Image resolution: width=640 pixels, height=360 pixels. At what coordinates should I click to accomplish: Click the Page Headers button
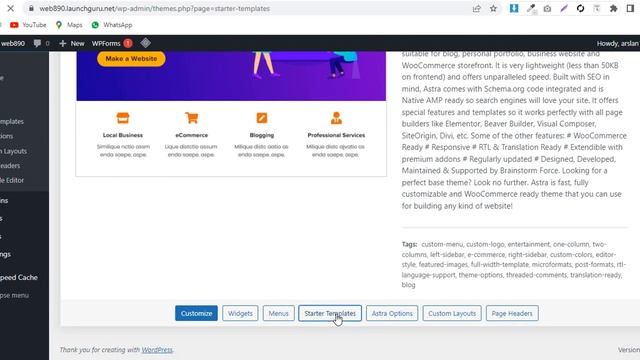512,313
